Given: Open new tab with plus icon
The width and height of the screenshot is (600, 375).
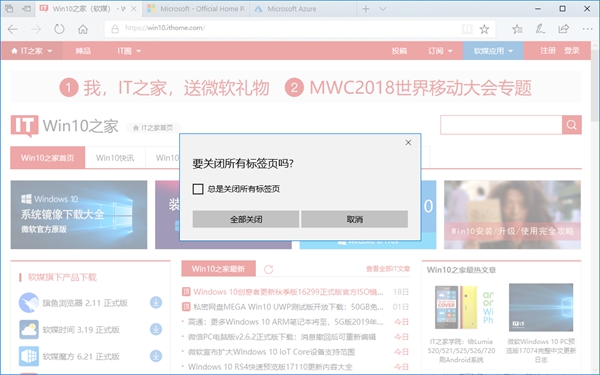Looking at the screenshot, I should pyautogui.click(x=365, y=9).
